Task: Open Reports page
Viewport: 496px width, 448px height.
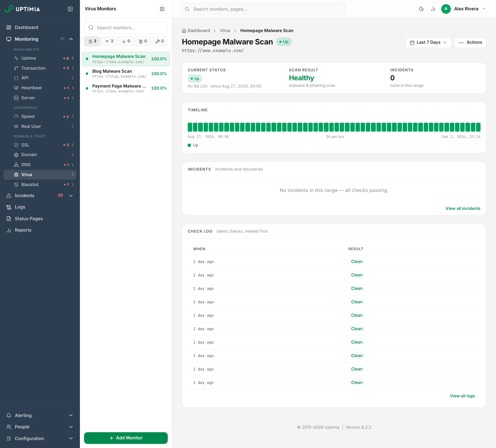Action: coord(40,230)
